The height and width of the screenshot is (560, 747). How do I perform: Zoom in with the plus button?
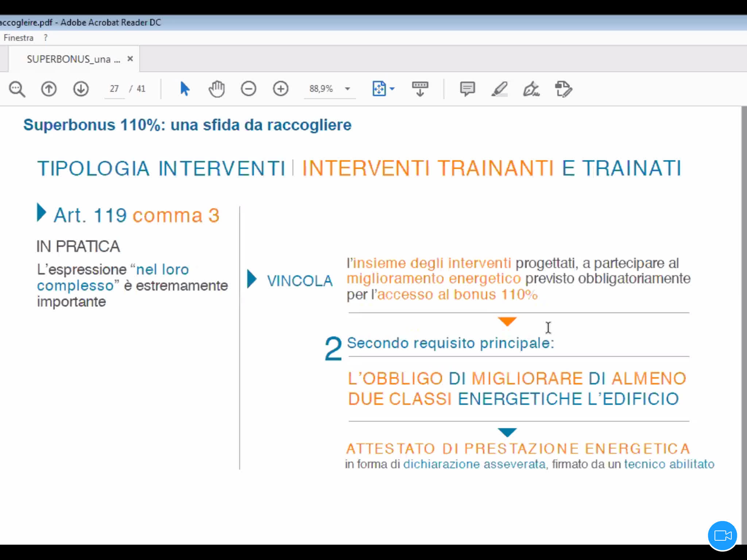[x=280, y=89]
